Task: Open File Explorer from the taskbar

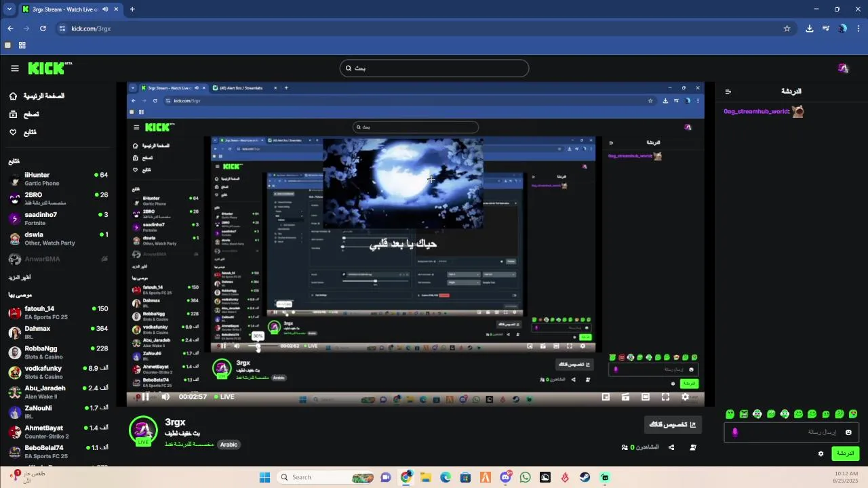Action: click(426, 477)
